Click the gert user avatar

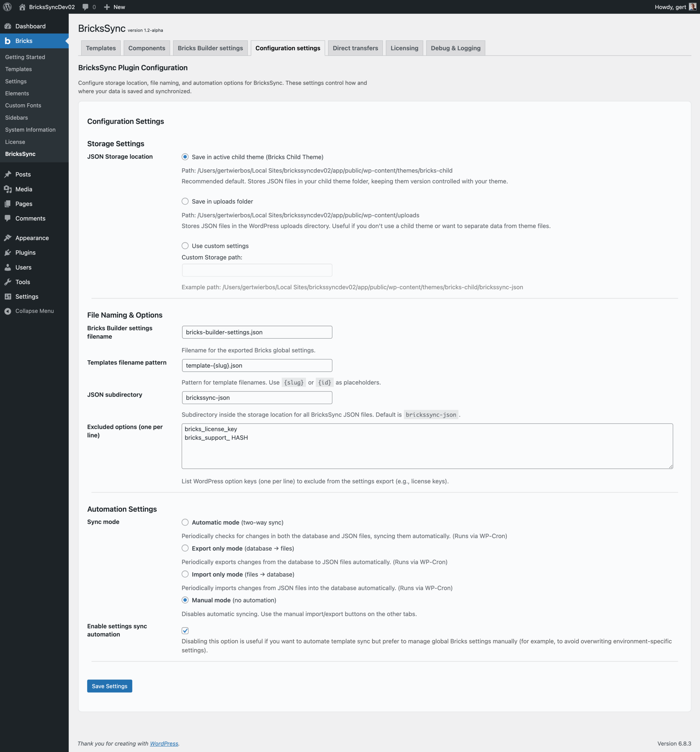692,7
